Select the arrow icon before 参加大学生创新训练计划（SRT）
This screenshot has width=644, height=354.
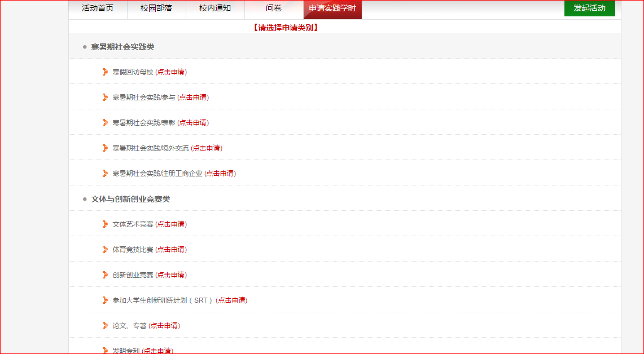[x=105, y=300]
